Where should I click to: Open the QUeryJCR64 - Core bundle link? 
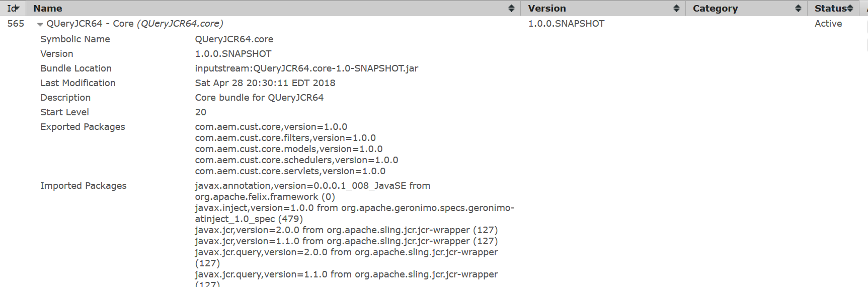(x=90, y=24)
